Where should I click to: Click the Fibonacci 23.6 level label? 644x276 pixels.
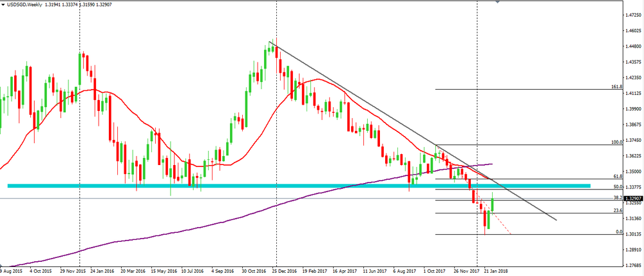pos(618,210)
